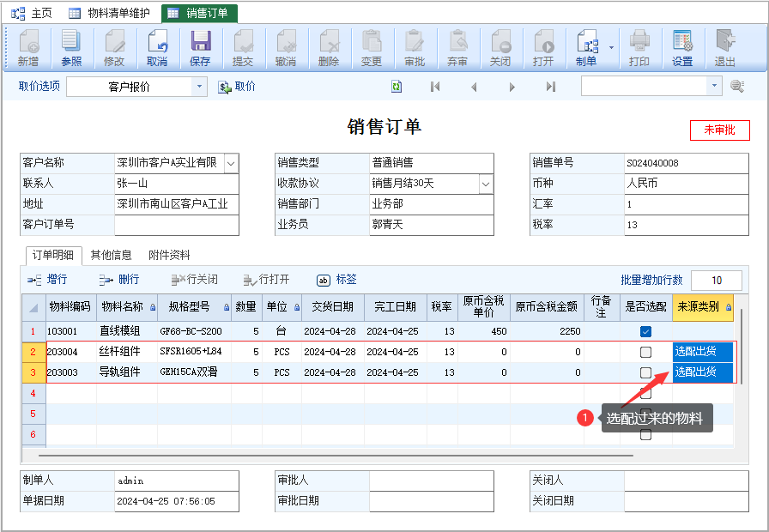
Task: Click the 新增 (New) toolbar icon
Action: click(28, 48)
